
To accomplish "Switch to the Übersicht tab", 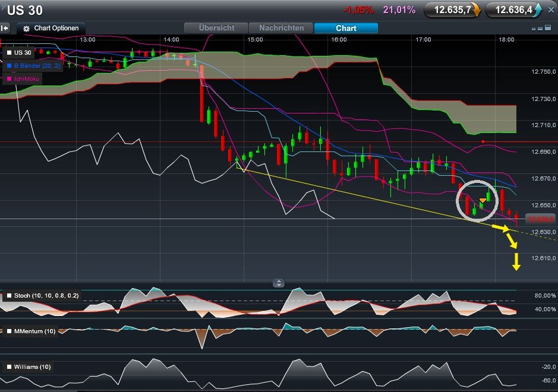I will (216, 28).
